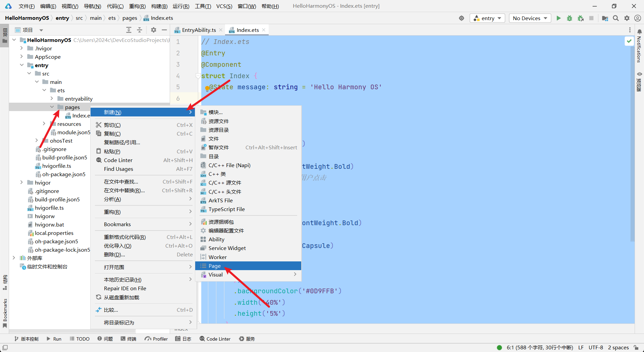Click the pages breadcrumb in navigation bar
The height and width of the screenshot is (352, 644).
[130, 18]
